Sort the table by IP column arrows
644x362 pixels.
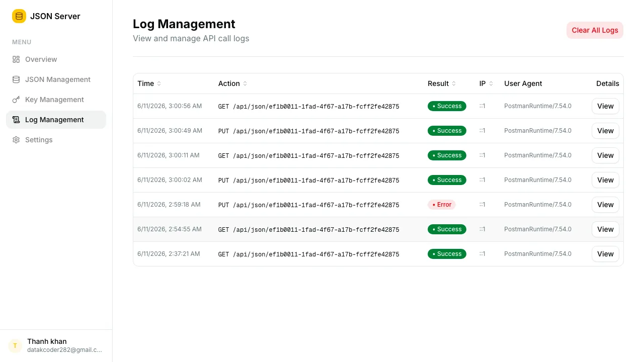pyautogui.click(x=491, y=83)
